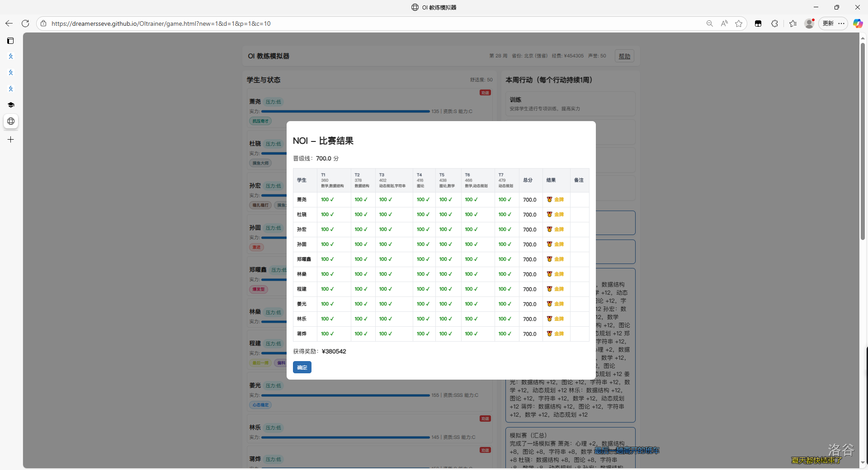Open the tab actions menu icon
868x470 pixels.
(10, 41)
